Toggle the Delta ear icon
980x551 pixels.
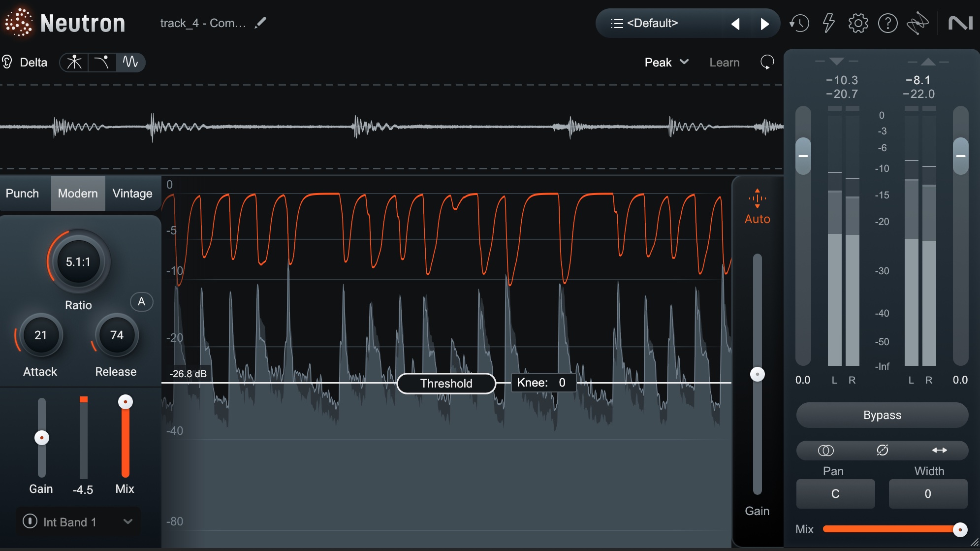7,62
